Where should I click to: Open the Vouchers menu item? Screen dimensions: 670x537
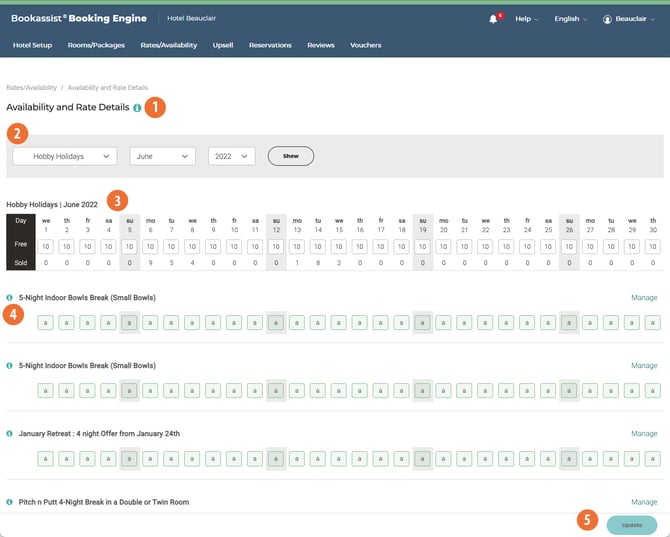pos(365,45)
